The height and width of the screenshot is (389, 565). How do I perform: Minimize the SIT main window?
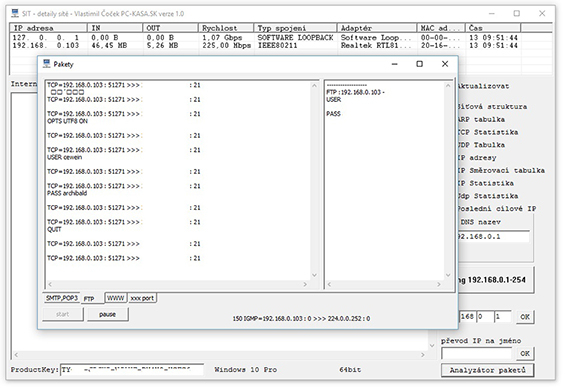(492, 14)
